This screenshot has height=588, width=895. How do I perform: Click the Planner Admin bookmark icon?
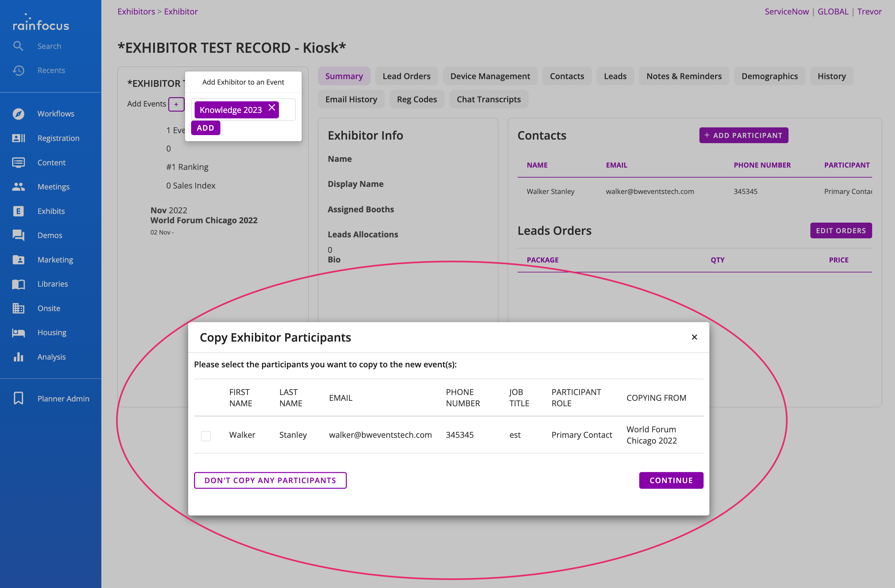coord(18,398)
